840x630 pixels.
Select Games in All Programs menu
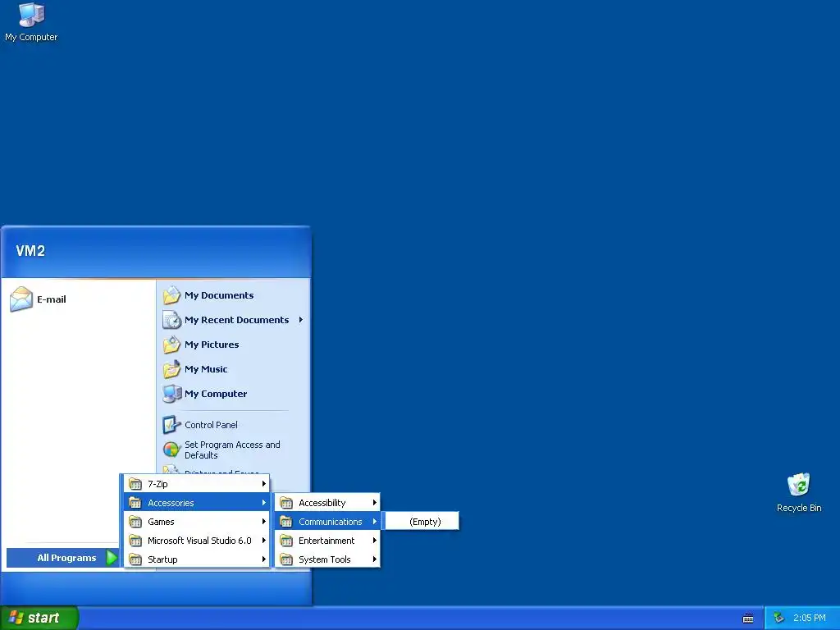point(197,522)
